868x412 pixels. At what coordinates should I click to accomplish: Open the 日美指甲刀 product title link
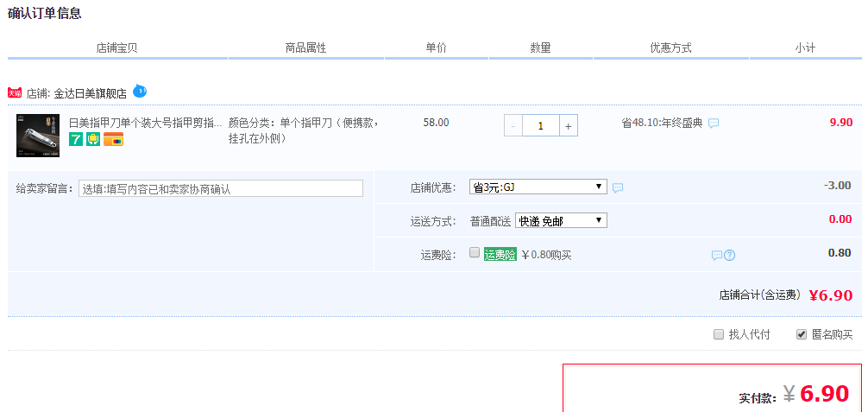tap(145, 122)
